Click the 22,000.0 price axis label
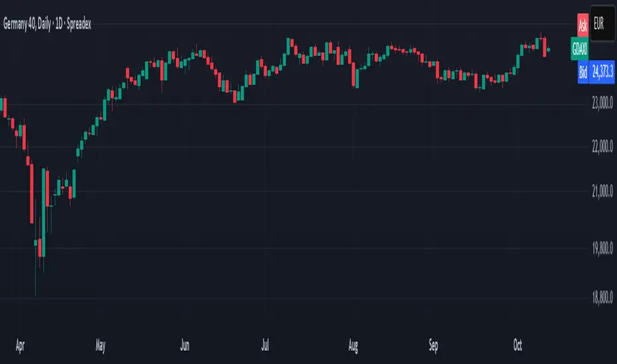 602,147
